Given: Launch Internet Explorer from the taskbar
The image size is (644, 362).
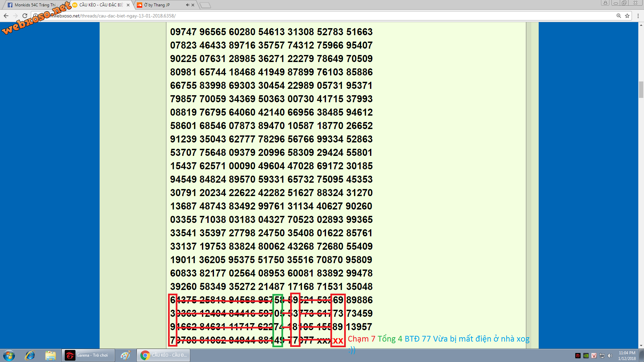Looking at the screenshot, I should pos(30,355).
